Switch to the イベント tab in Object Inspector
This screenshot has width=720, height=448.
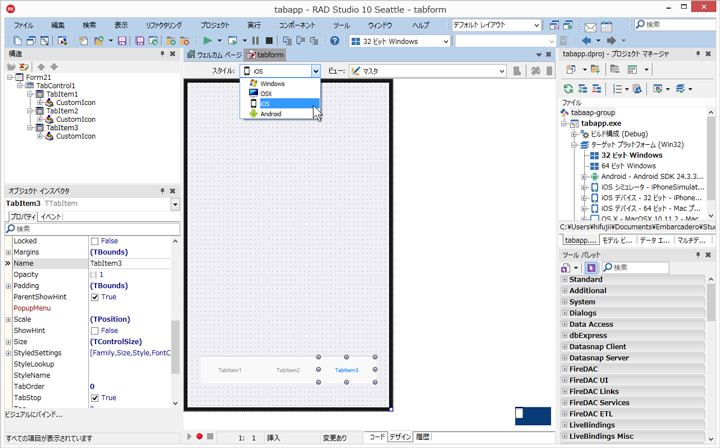coord(51,217)
